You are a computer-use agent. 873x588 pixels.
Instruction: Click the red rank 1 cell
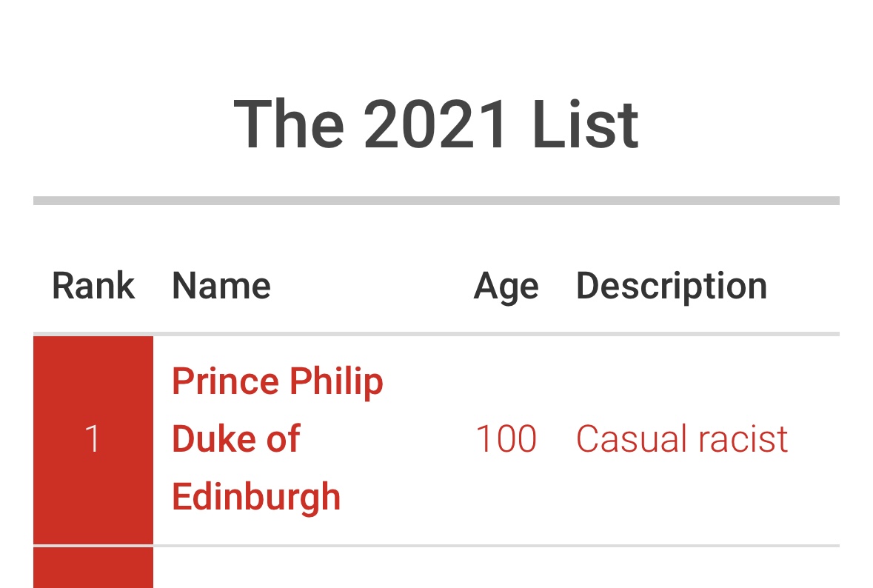(x=93, y=440)
